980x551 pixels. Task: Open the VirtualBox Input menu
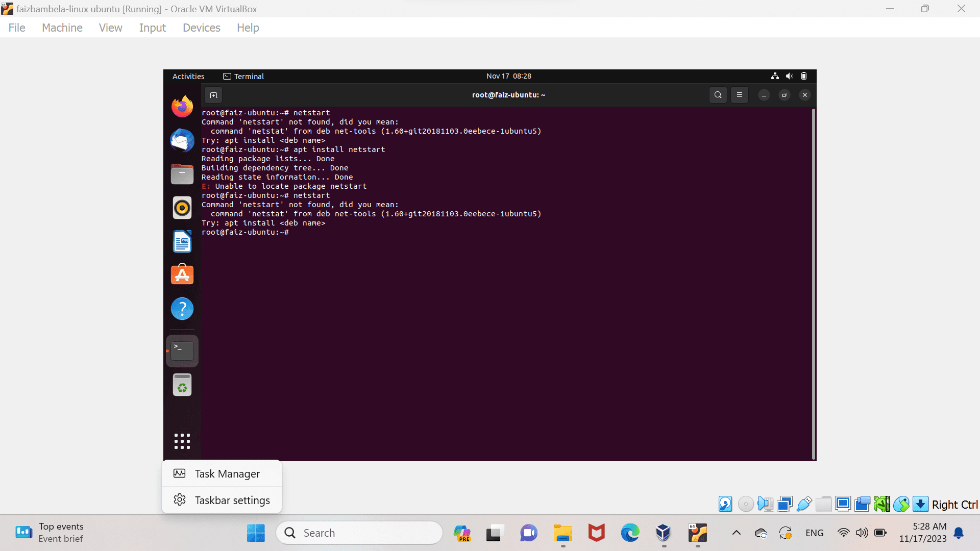(x=153, y=28)
